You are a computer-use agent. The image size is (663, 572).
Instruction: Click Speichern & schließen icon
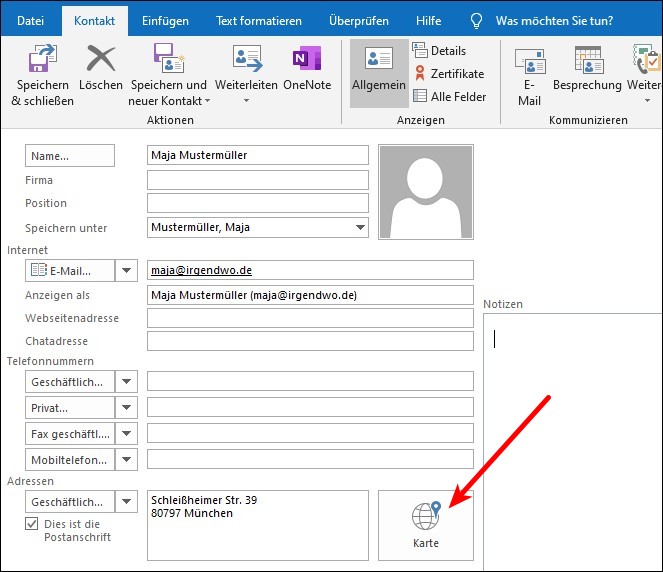pos(41,62)
